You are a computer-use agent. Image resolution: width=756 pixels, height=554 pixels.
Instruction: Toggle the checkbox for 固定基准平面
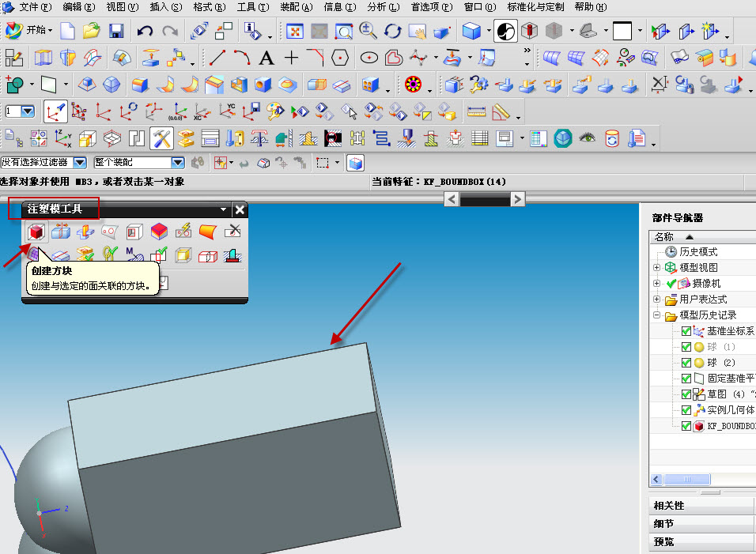[x=686, y=379]
